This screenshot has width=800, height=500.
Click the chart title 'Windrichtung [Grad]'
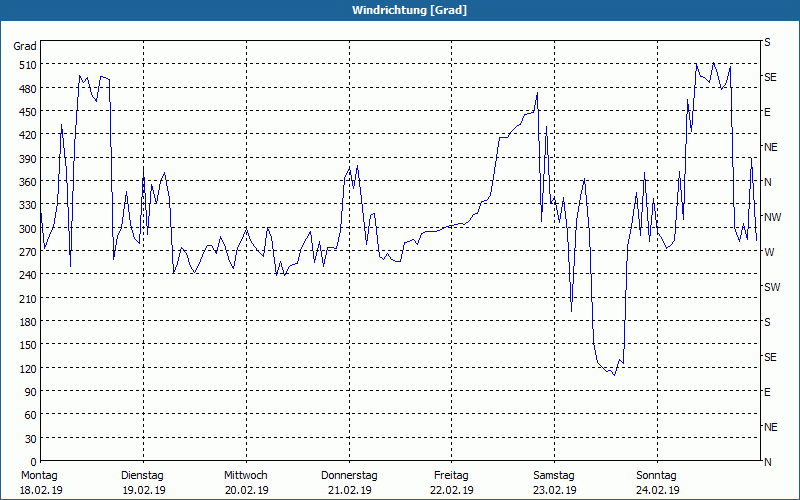[x=409, y=10]
